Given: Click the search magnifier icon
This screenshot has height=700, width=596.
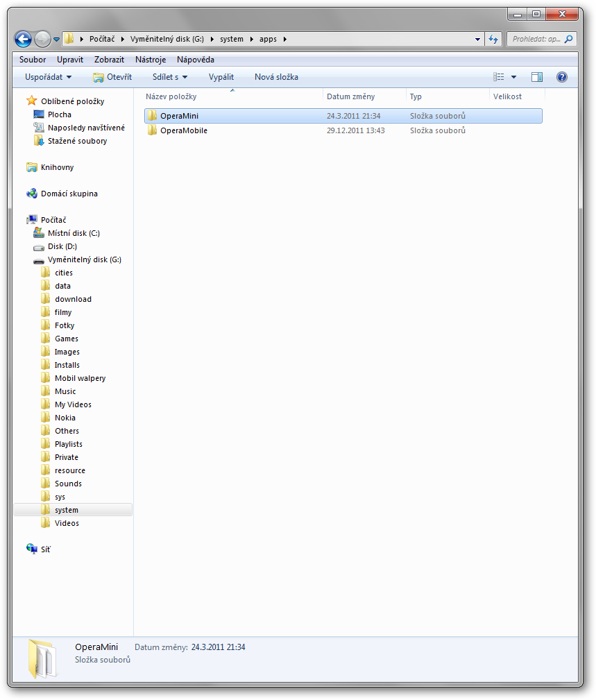Looking at the screenshot, I should [x=568, y=40].
